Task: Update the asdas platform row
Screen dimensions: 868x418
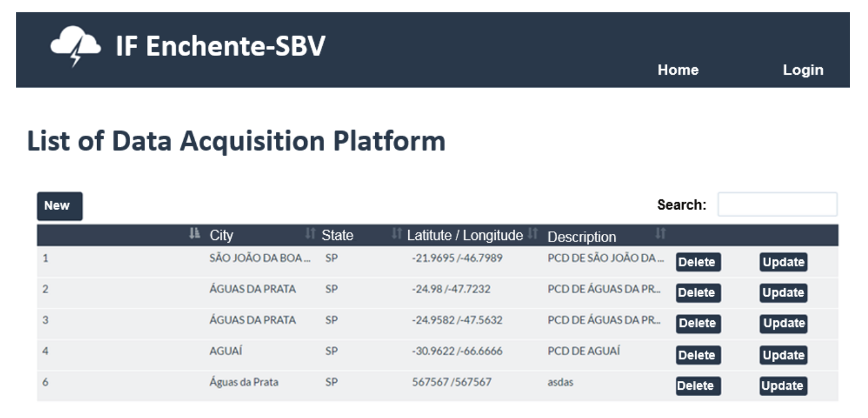Action: [x=783, y=386]
